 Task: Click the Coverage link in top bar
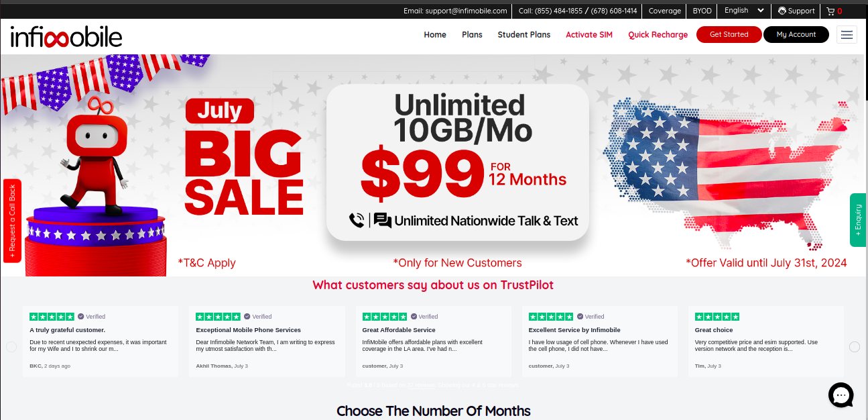tap(665, 11)
